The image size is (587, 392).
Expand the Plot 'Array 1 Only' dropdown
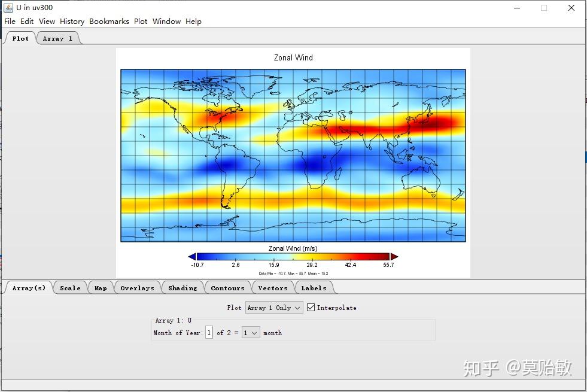click(x=274, y=308)
